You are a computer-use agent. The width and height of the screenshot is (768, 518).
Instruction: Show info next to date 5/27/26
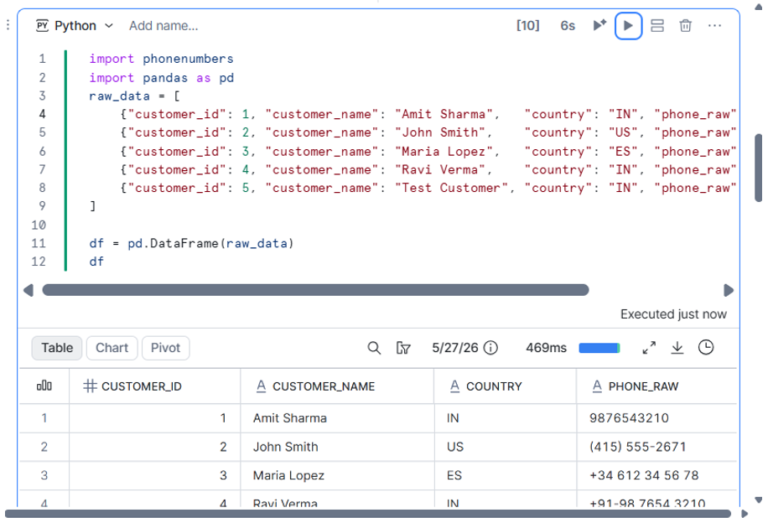490,348
